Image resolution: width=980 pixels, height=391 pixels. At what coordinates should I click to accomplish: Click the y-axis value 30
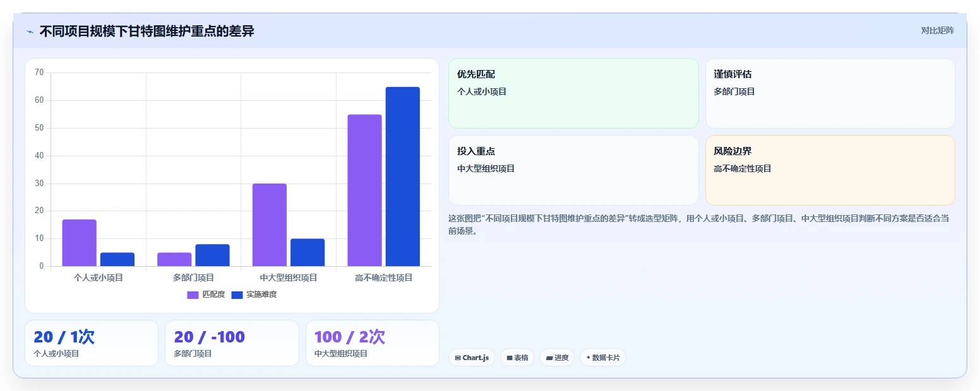[x=39, y=184]
